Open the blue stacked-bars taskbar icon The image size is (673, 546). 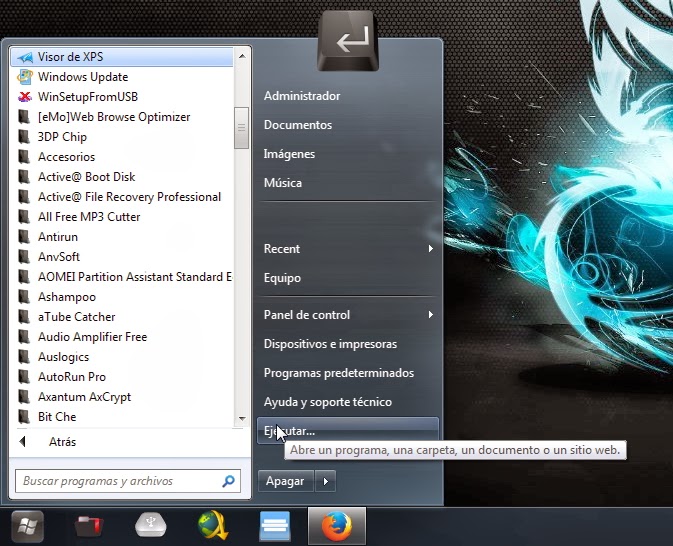click(x=275, y=526)
